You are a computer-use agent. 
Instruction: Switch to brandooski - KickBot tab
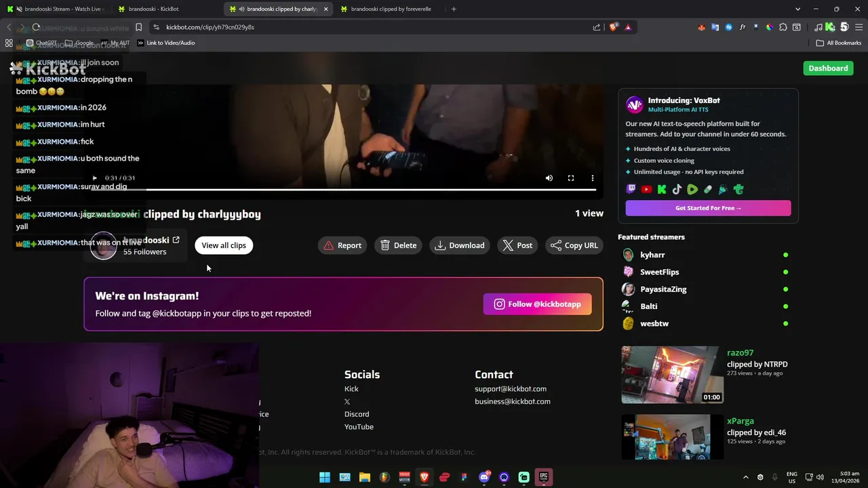click(166, 9)
